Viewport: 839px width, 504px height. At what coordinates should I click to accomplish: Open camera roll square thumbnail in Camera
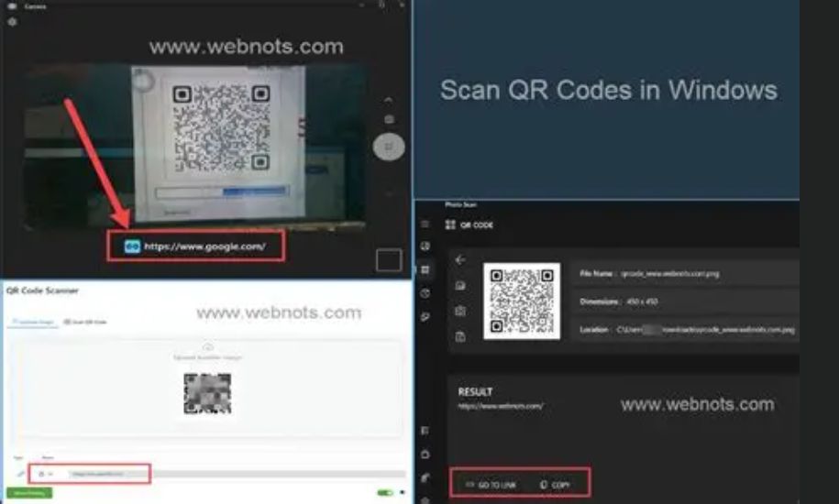pyautogui.click(x=389, y=260)
